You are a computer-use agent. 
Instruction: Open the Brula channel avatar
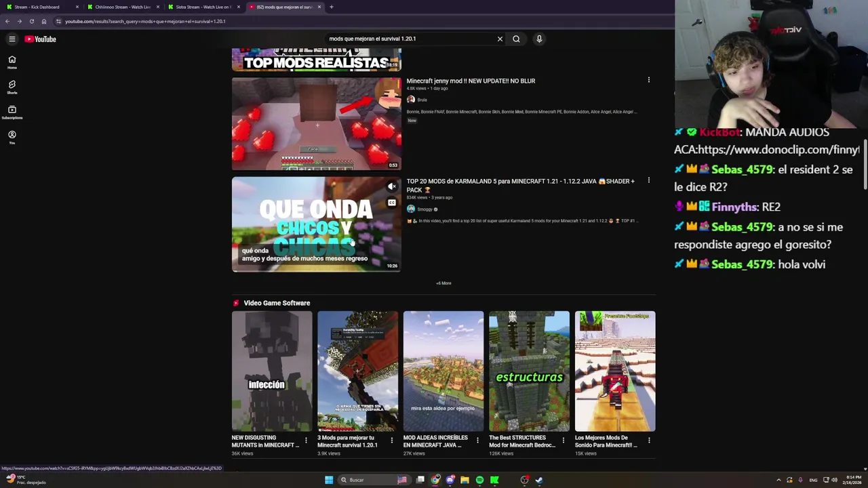411,100
